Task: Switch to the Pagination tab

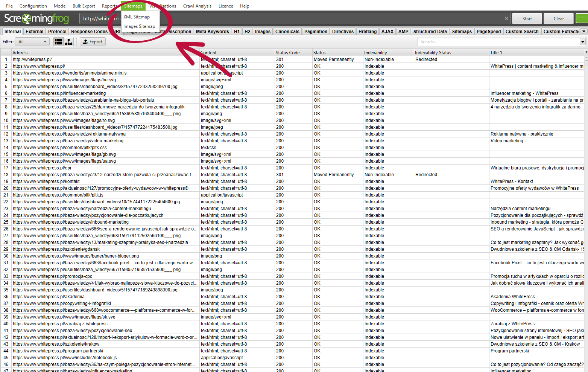Action: 316,31
